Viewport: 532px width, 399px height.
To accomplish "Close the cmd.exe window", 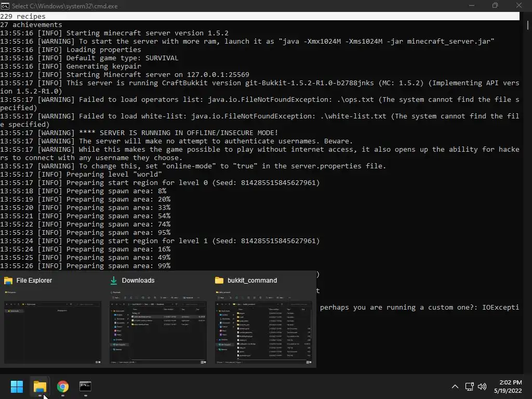I will (519, 5).
